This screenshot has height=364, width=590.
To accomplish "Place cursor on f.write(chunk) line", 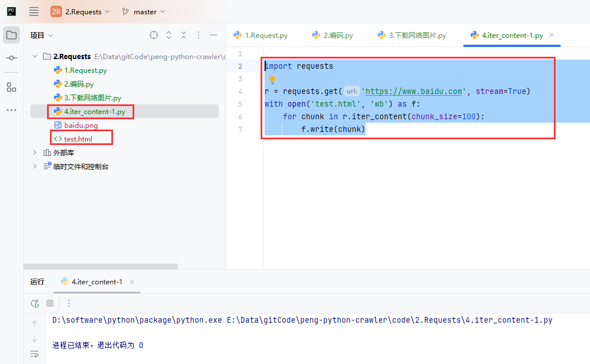I will tap(333, 129).
